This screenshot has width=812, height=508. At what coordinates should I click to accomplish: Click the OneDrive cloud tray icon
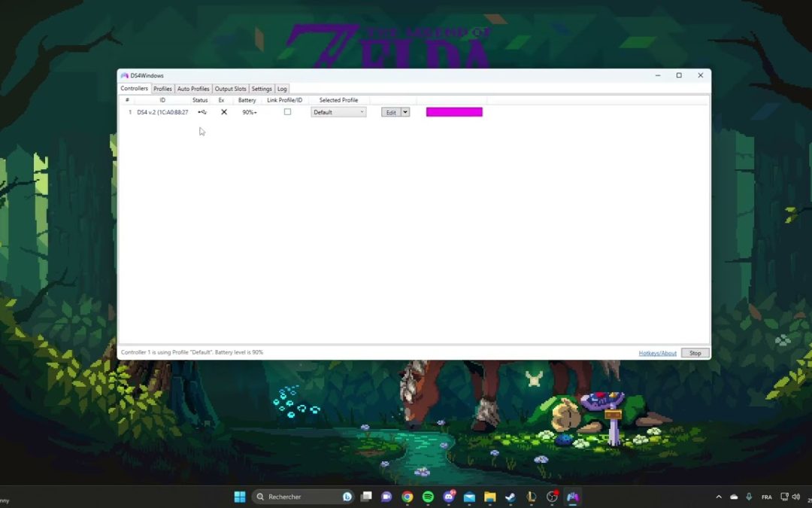point(734,497)
